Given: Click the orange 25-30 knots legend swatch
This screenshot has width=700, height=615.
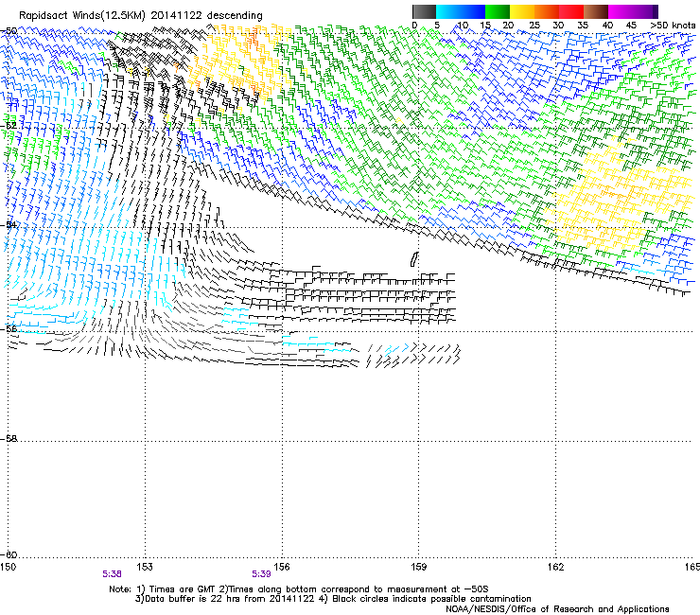Looking at the screenshot, I should pyautogui.click(x=547, y=11).
